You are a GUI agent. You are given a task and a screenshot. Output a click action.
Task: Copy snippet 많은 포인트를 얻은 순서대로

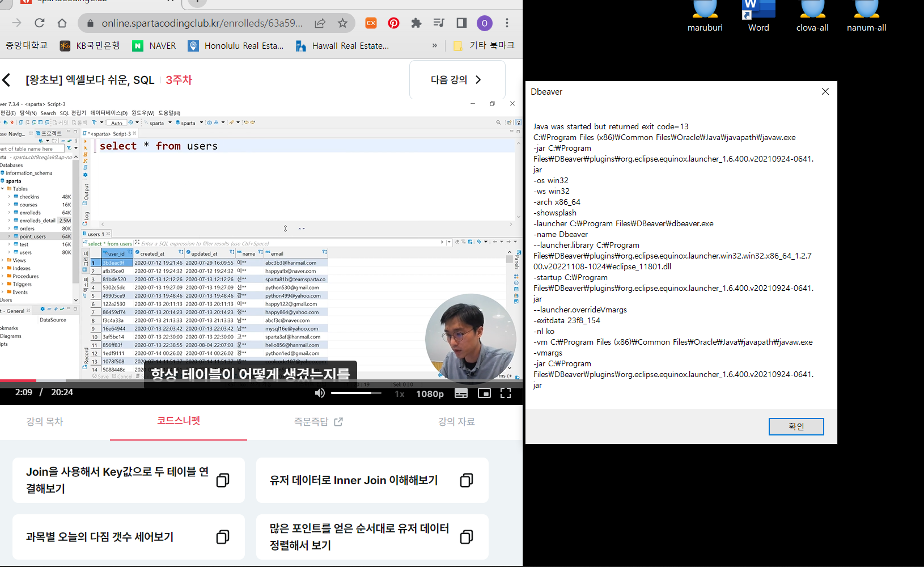(x=467, y=537)
